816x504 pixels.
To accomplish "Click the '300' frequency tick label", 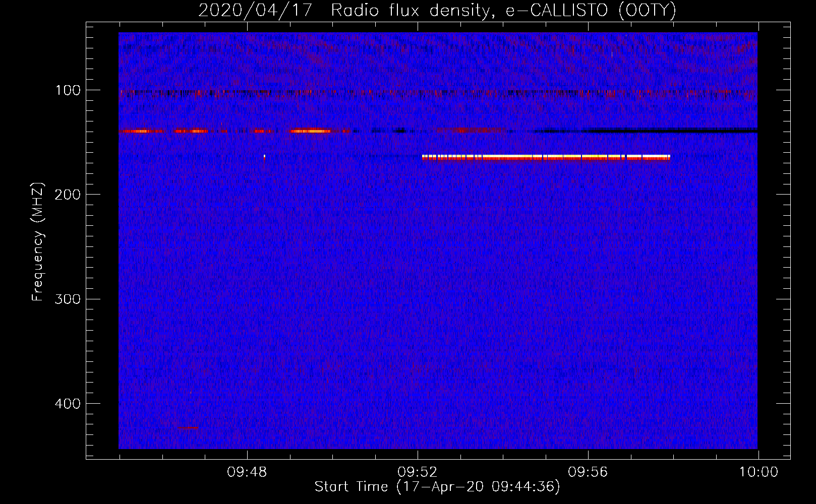I will click(68, 299).
